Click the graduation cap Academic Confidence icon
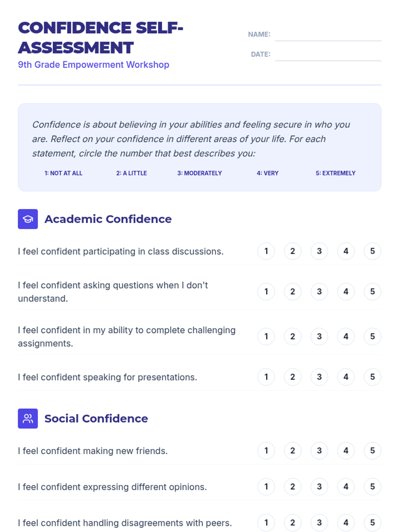The width and height of the screenshot is (399, 532). pyautogui.click(x=28, y=219)
